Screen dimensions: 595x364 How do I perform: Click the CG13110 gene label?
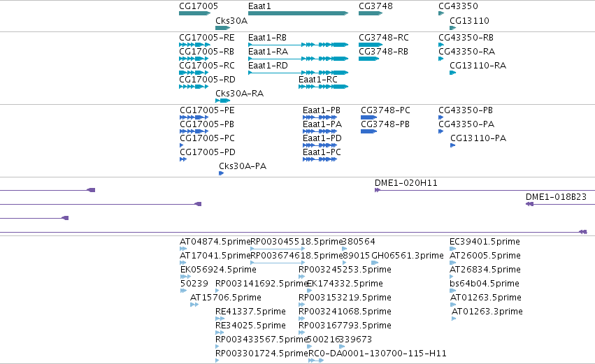coord(469,20)
